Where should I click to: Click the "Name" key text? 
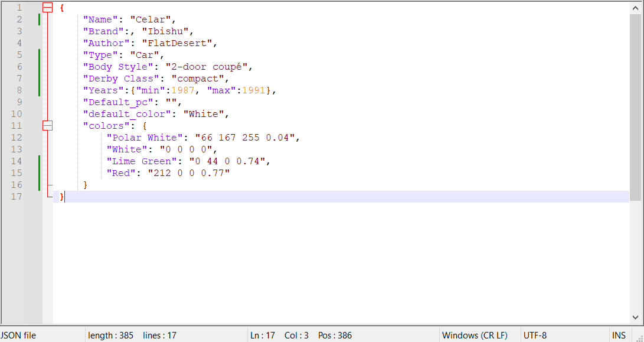pos(100,19)
